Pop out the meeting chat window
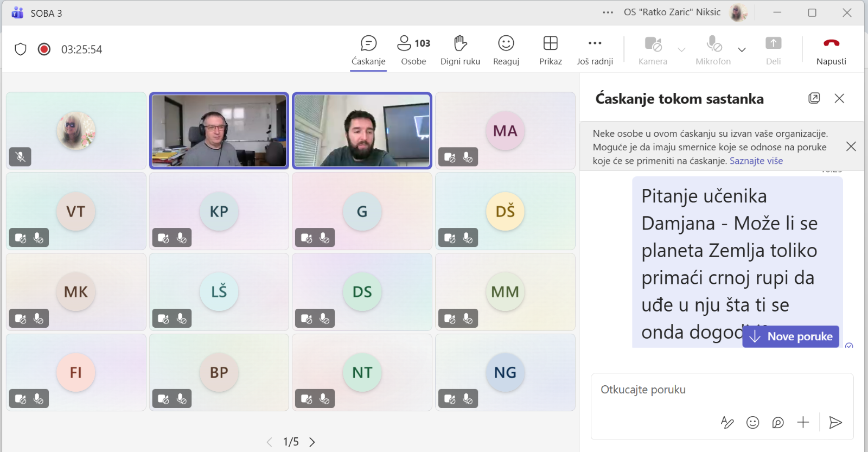This screenshot has width=868, height=452. pos(814,98)
